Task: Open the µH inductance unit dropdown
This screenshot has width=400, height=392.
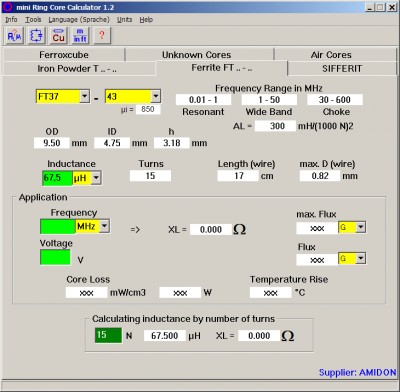Action: tap(96, 178)
